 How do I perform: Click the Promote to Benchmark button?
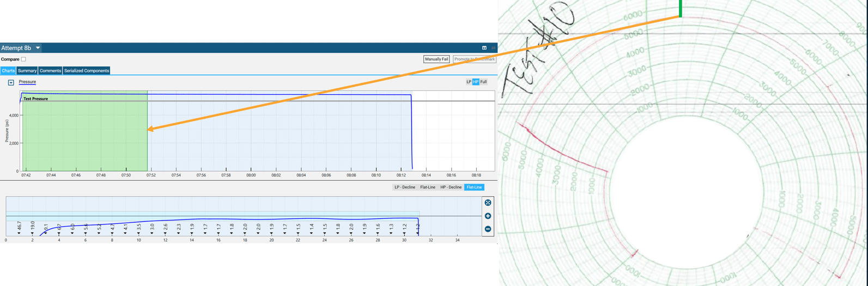click(474, 59)
